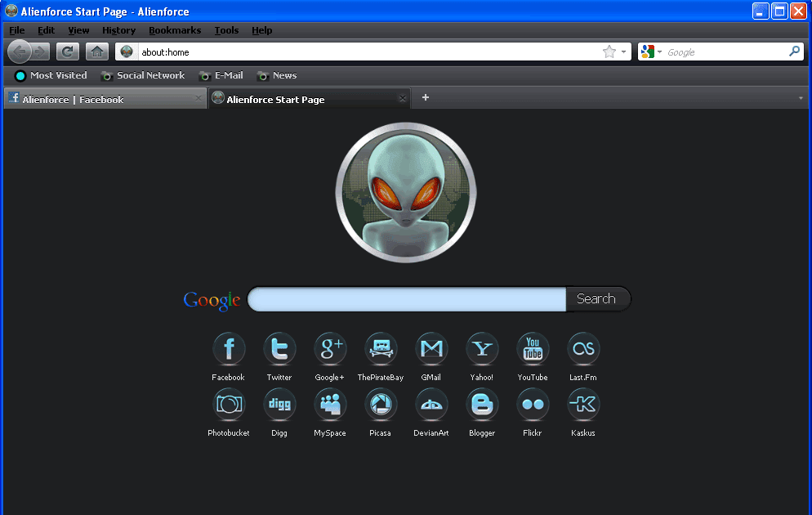812x515 pixels.
Task: Open a new tab with plus button
Action: pyautogui.click(x=425, y=97)
